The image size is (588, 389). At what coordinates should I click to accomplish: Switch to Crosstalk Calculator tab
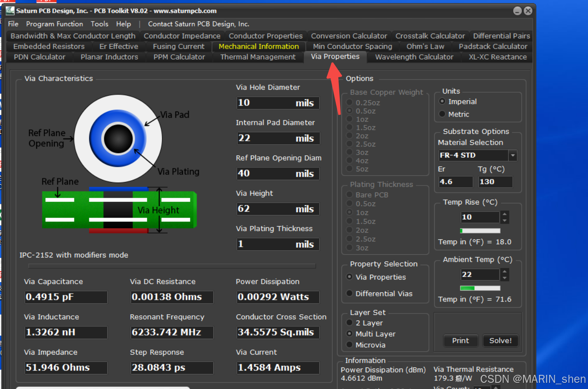coord(430,36)
